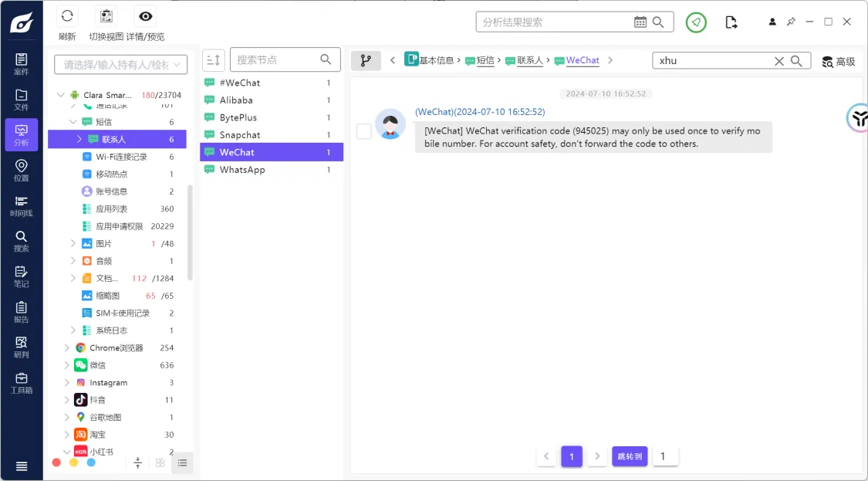The height and width of the screenshot is (481, 868).
Task: Click the Refresh (刷新) toolbar icon
Action: tap(67, 16)
